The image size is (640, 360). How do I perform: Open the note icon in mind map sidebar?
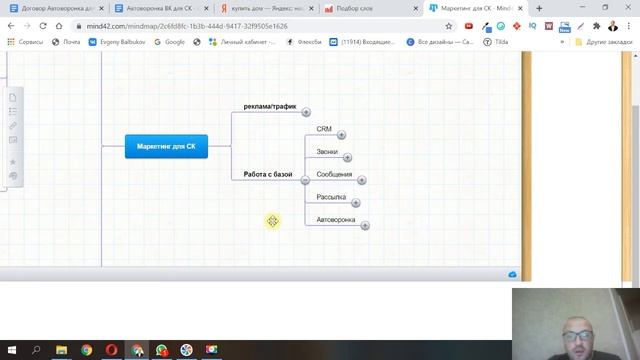pyautogui.click(x=13, y=98)
